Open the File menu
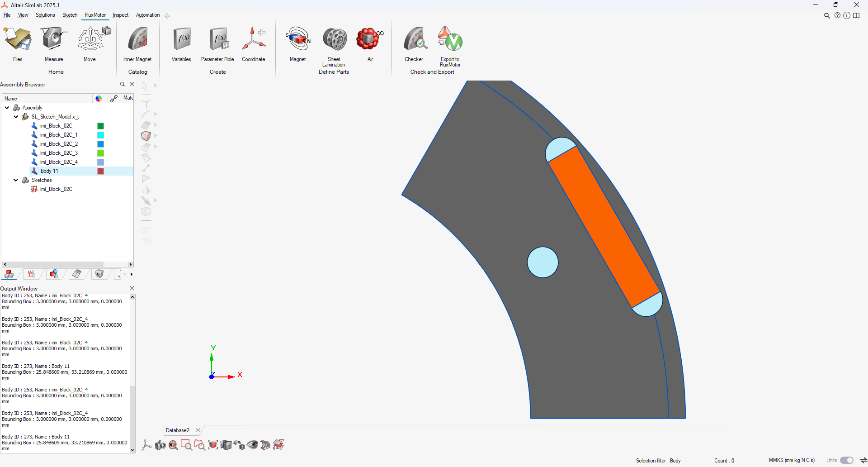The height and width of the screenshot is (467, 868). [x=7, y=15]
